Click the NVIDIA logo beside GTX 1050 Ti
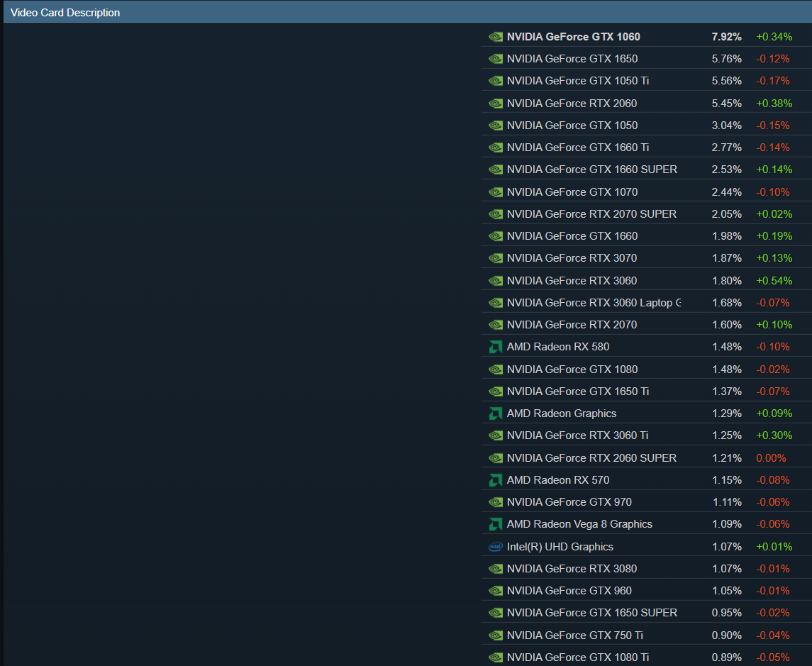Viewport: 812px width, 666px height. click(x=496, y=81)
